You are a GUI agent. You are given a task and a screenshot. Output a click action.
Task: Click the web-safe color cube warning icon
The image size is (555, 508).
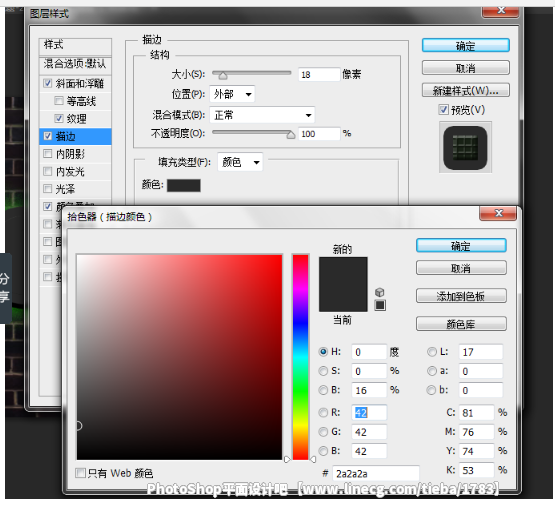point(379,292)
